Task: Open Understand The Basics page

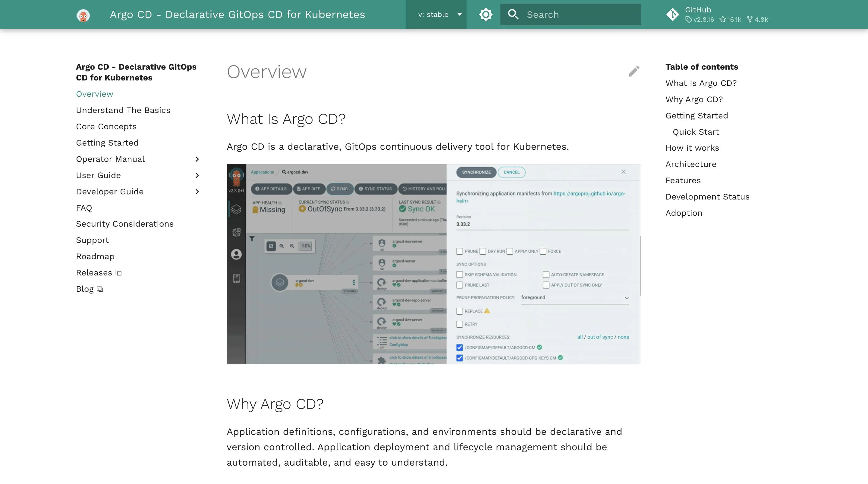Action: pyautogui.click(x=123, y=110)
